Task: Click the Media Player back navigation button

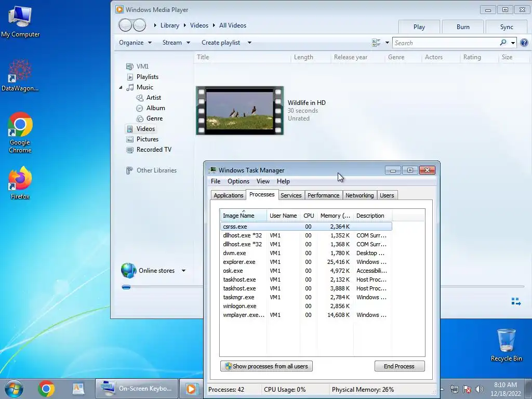Action: point(125,25)
